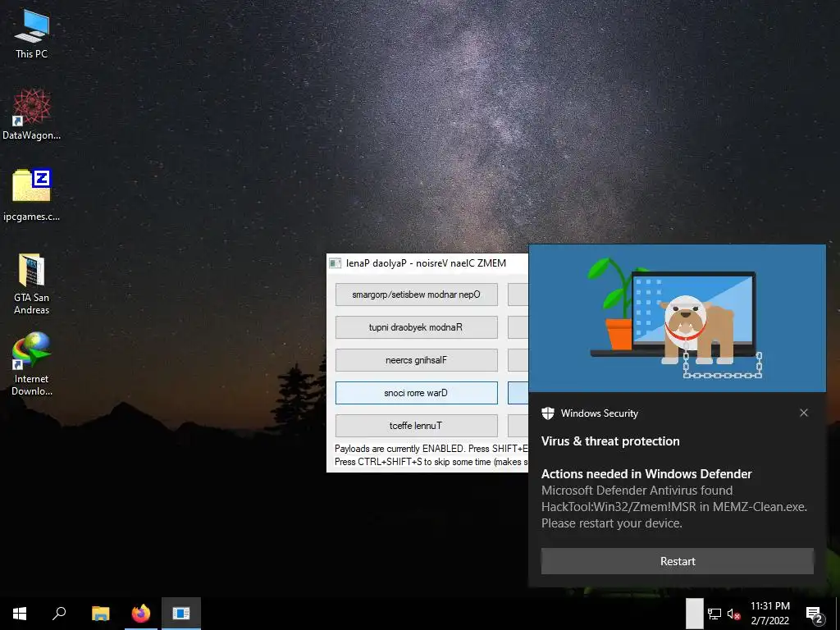Click the 'tupni draobyek modnaR' payload button

click(x=416, y=327)
